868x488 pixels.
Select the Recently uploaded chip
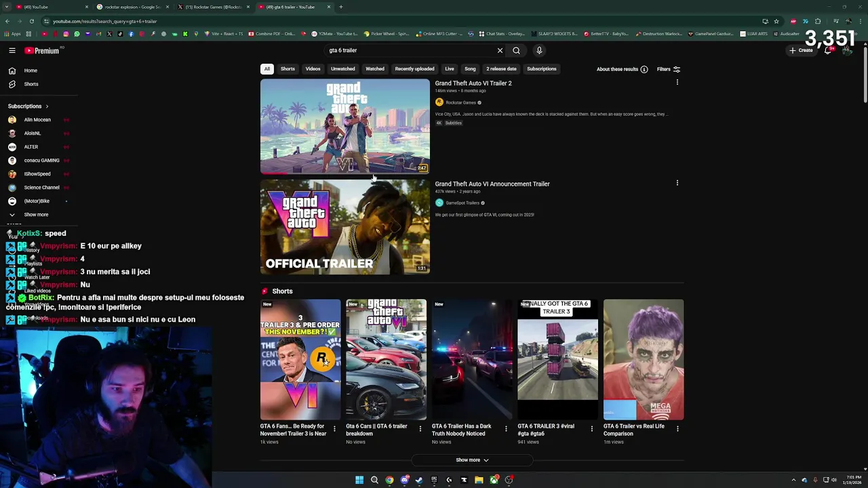(x=414, y=68)
